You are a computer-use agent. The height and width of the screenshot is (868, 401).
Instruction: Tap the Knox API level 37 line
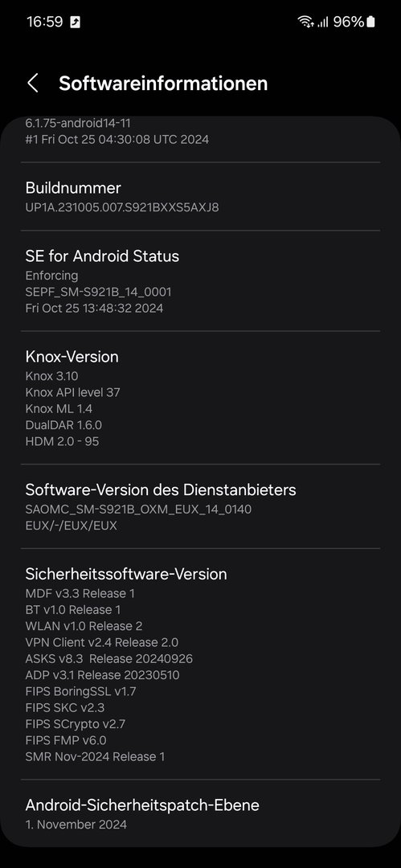[72, 392]
